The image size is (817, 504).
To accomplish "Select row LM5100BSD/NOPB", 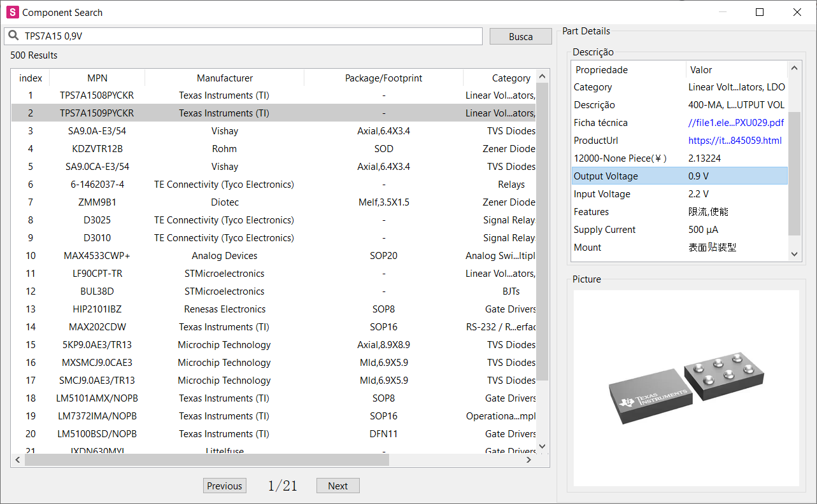I will (274, 434).
